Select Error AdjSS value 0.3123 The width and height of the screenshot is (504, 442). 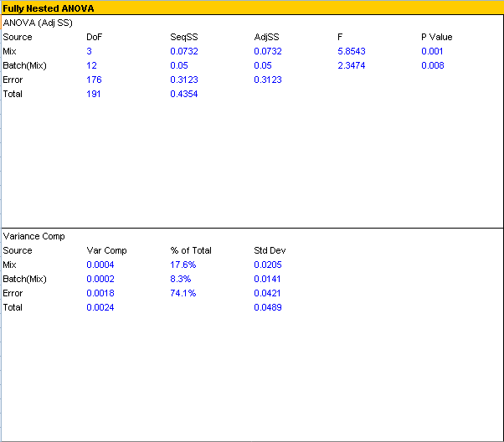click(268, 80)
